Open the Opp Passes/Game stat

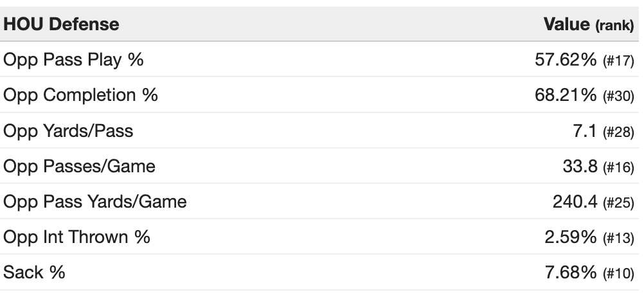coord(79,166)
